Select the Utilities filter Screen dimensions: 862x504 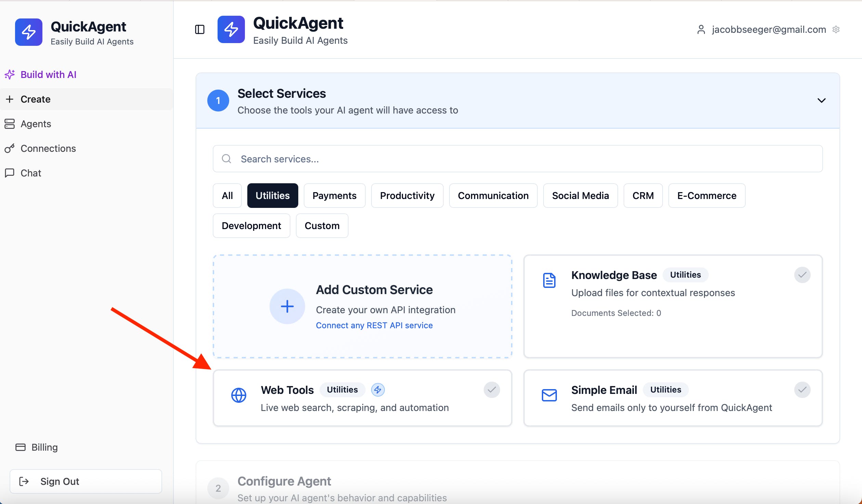tap(273, 196)
